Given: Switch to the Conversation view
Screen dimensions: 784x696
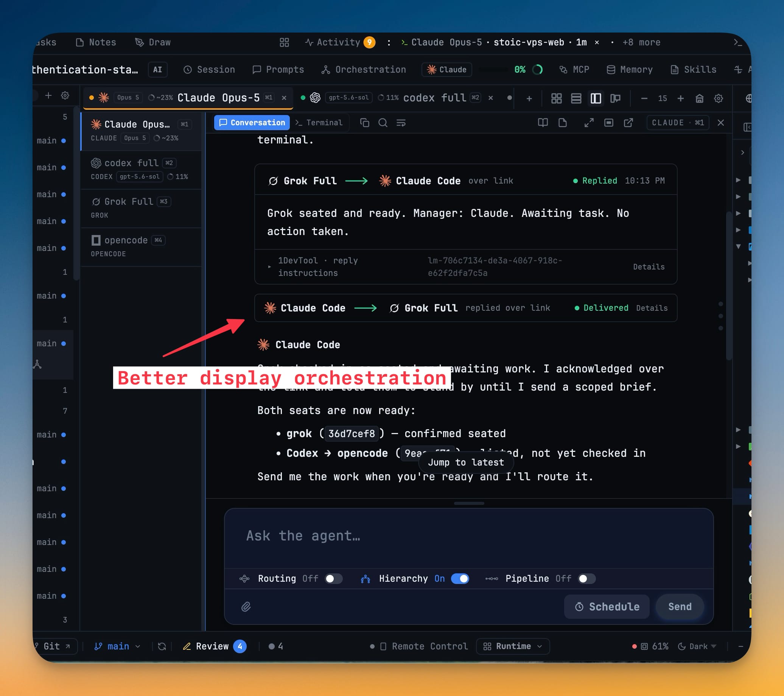Looking at the screenshot, I should 252,122.
